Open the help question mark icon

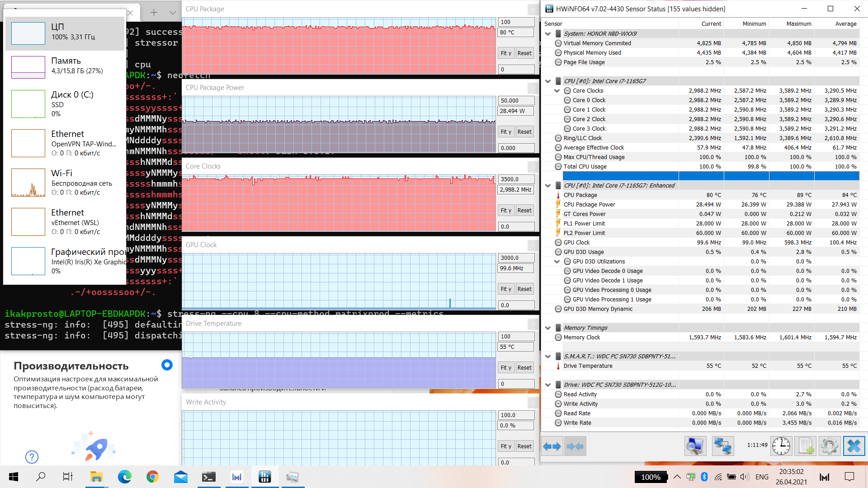pos(32,457)
